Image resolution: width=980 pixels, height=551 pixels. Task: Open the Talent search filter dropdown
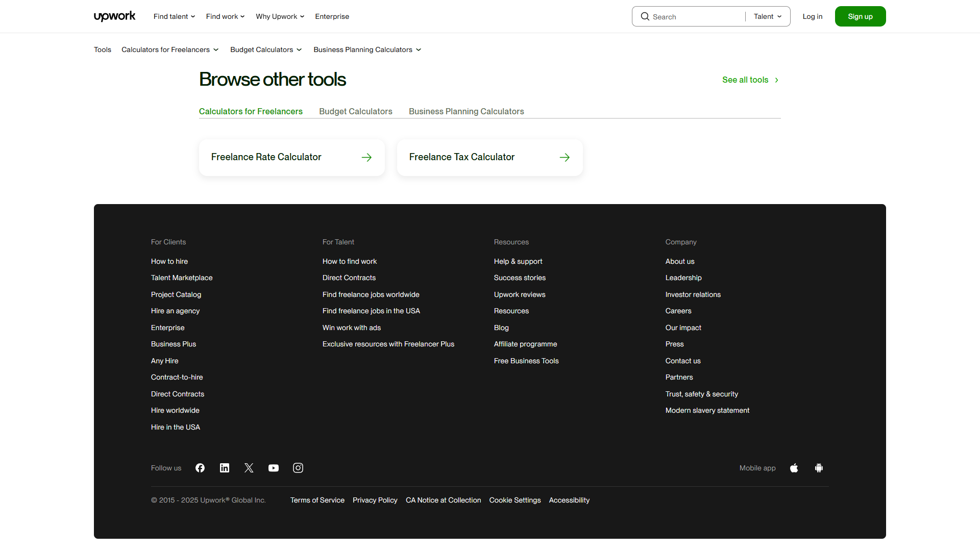(767, 16)
